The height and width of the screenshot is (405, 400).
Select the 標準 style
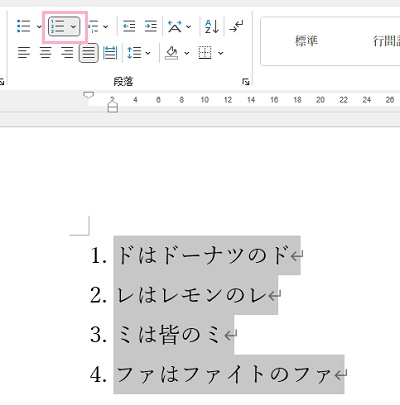(x=306, y=41)
